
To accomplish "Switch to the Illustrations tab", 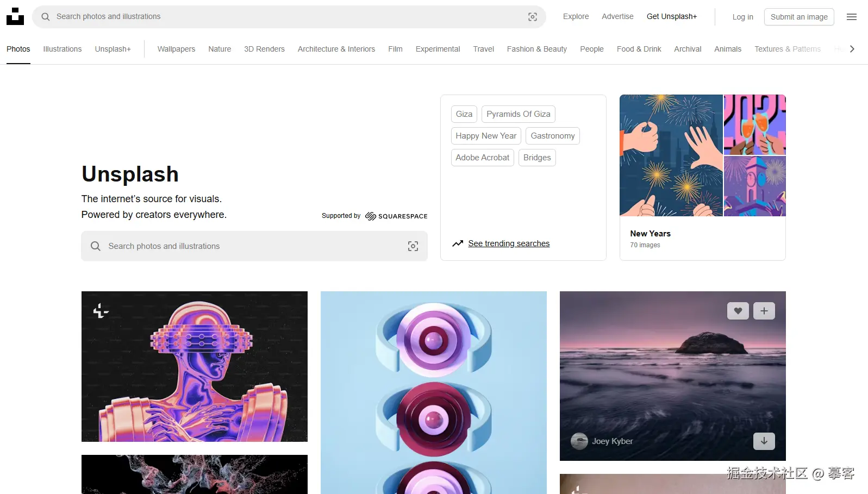I will click(63, 49).
